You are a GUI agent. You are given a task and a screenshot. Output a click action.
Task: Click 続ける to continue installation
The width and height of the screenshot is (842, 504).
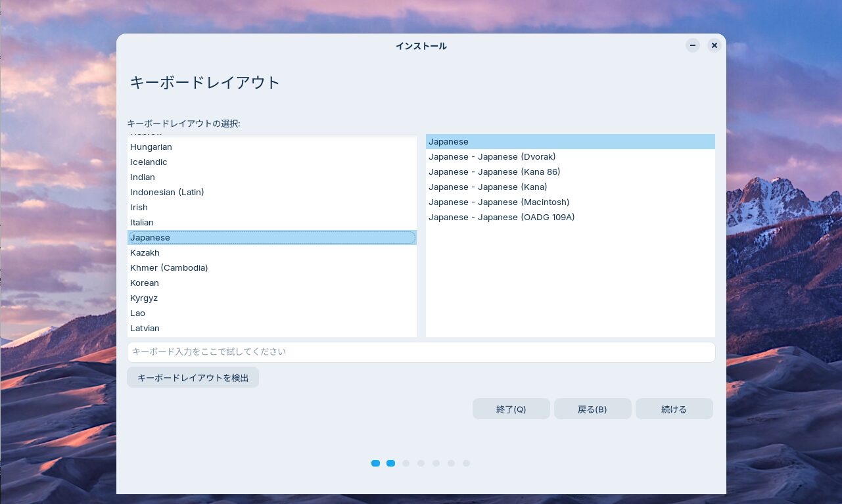tap(674, 409)
